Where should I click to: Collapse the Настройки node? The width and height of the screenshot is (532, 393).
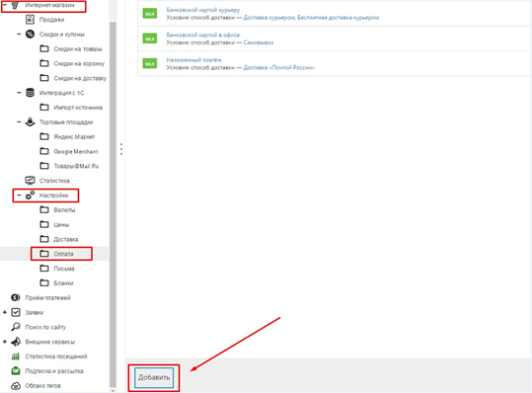point(19,196)
